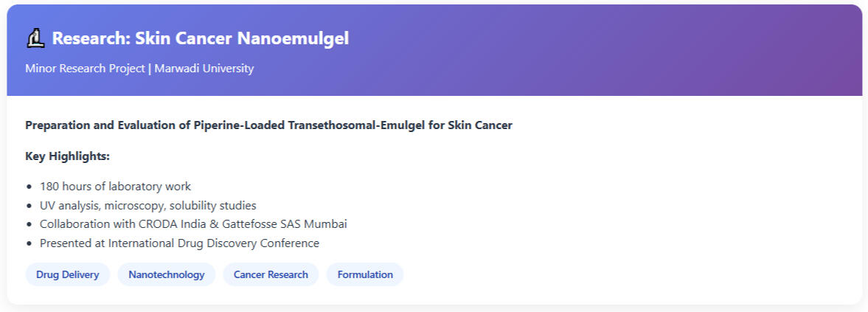Click the Key Highlights heading

click(67, 156)
